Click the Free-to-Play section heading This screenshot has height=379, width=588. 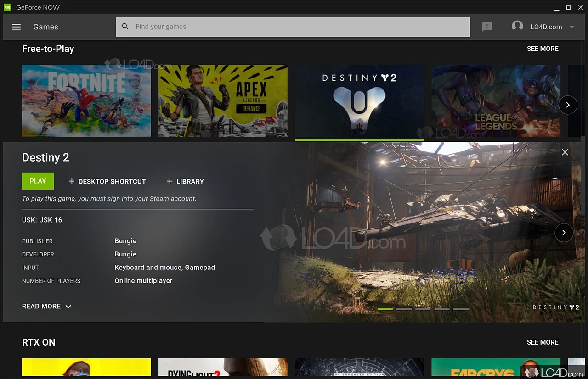pyautogui.click(x=48, y=49)
